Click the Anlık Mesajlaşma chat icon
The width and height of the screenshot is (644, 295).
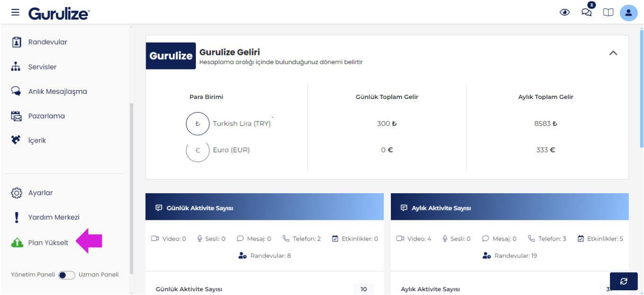[x=16, y=91]
